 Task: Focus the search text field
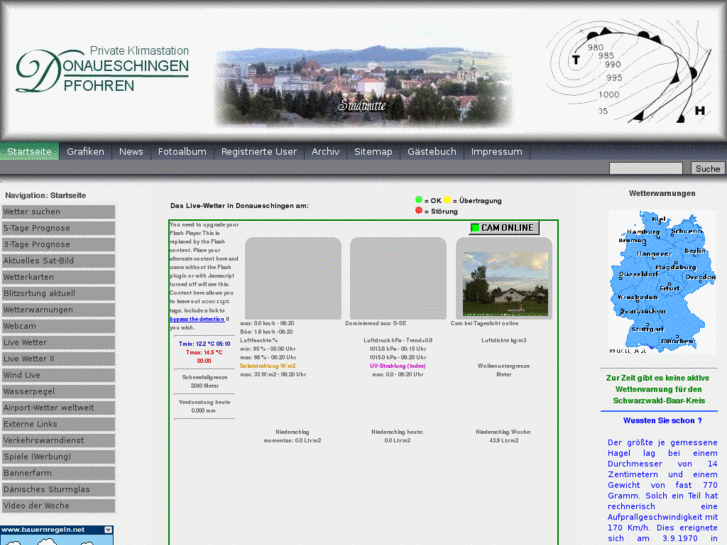[x=645, y=169]
